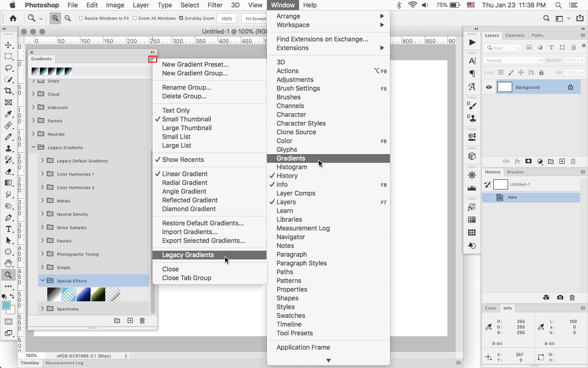Image resolution: width=588 pixels, height=368 pixels.
Task: Open the Histogram panel icon in the dock
Action: pyautogui.click(x=472, y=188)
